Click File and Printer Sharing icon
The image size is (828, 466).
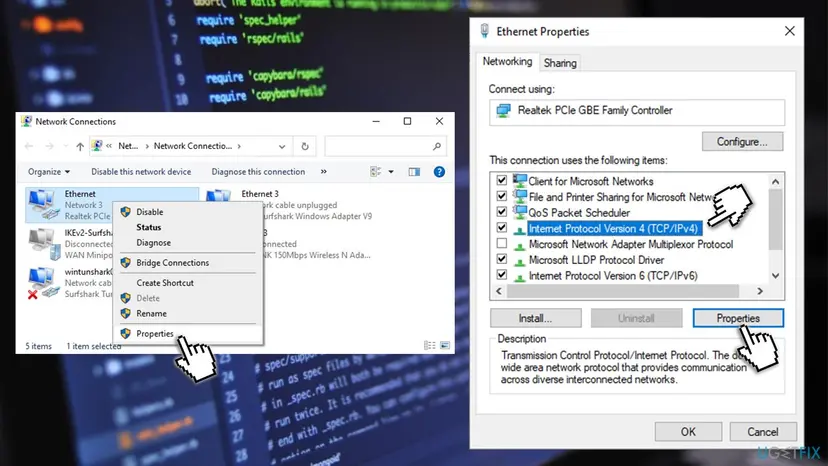pyautogui.click(x=520, y=197)
